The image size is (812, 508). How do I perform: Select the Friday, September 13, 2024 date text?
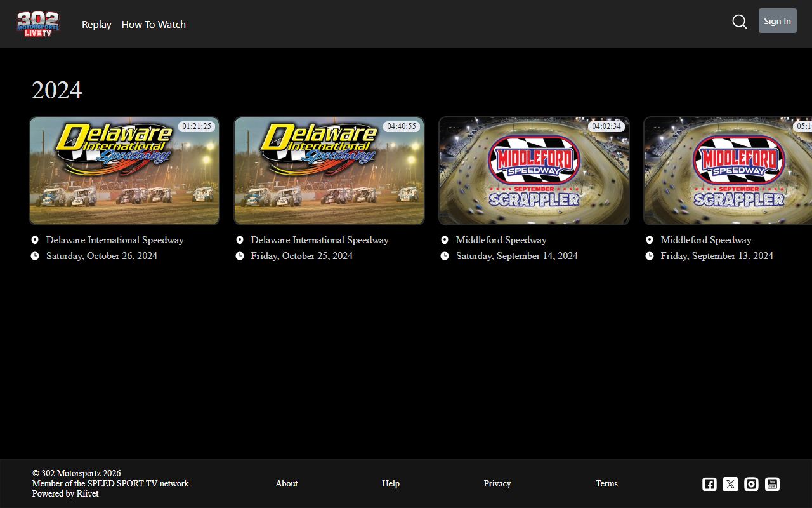click(717, 256)
